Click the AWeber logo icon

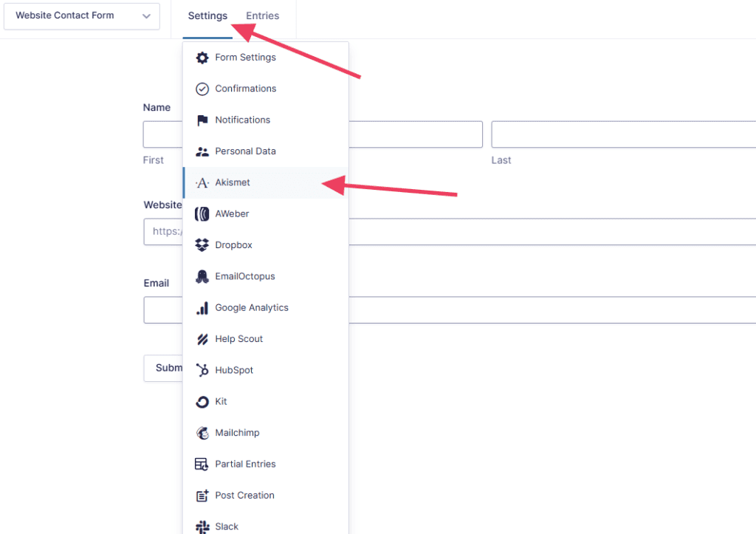point(202,213)
